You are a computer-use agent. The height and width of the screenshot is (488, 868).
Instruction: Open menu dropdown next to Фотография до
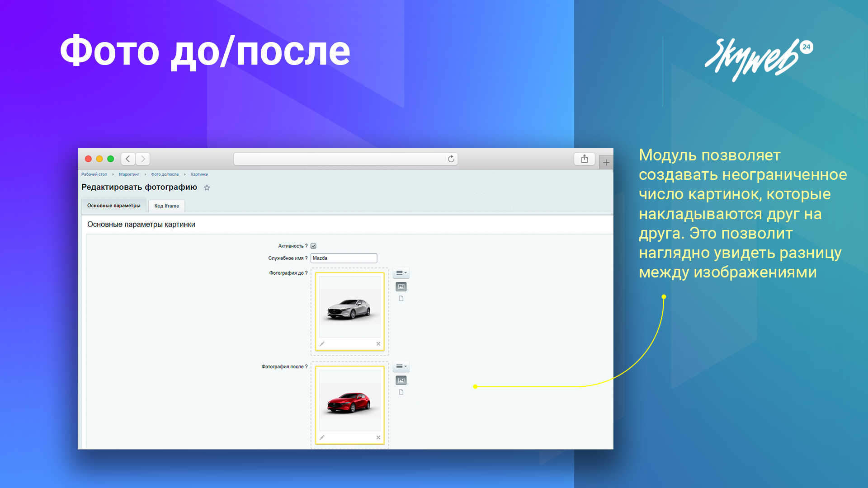(x=401, y=273)
